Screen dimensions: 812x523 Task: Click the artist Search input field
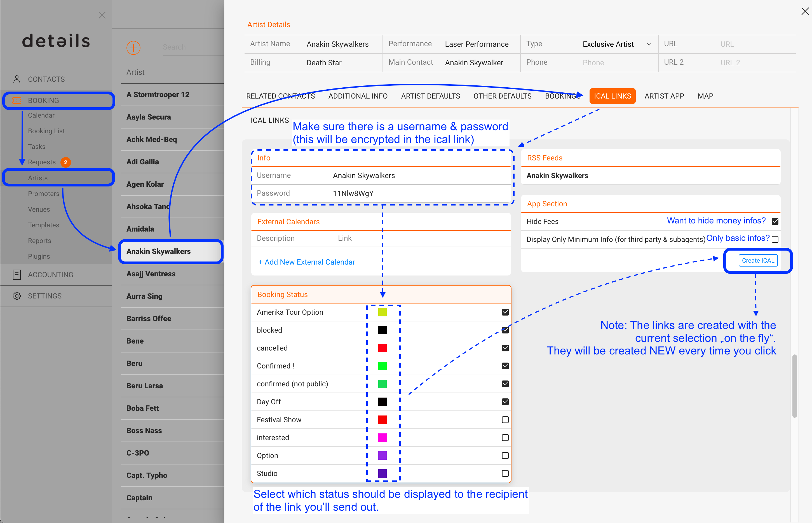(x=190, y=47)
